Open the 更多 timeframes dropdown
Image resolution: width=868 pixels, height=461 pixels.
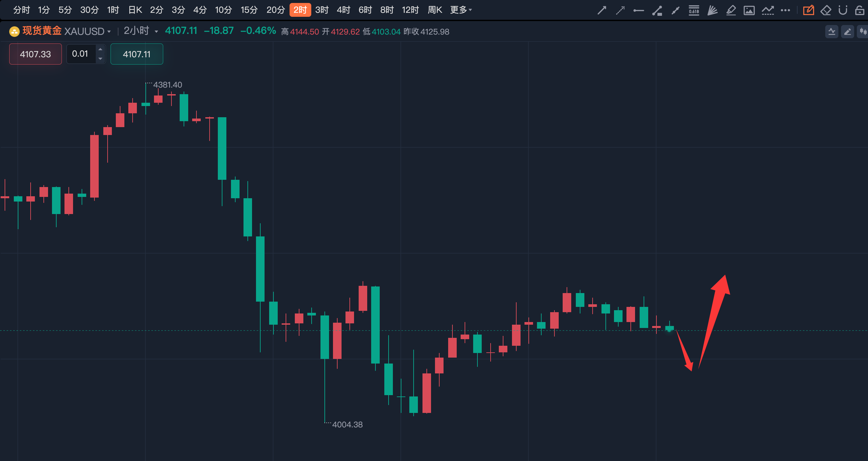click(x=461, y=10)
